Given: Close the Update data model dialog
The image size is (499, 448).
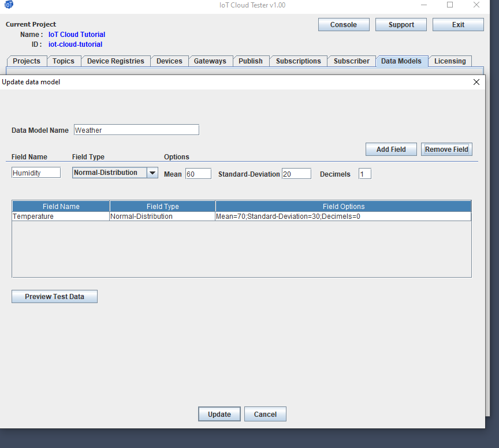Looking at the screenshot, I should 476,82.
